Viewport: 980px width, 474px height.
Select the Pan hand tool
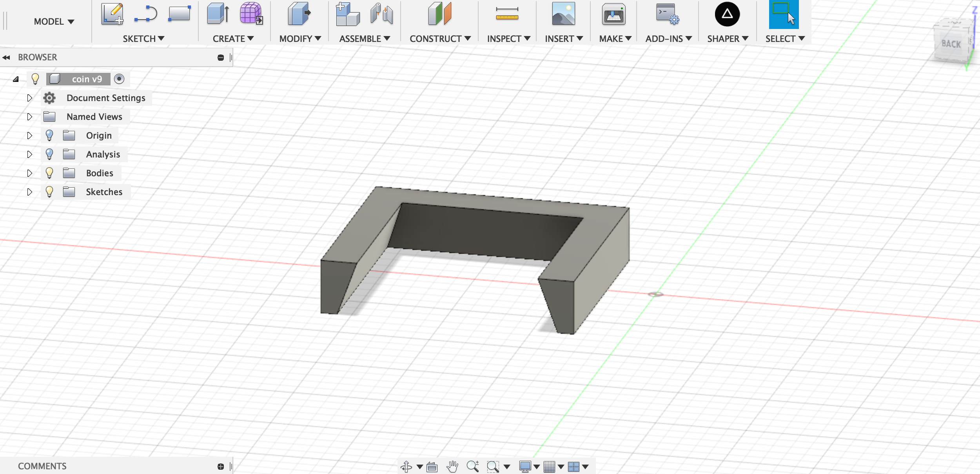click(x=452, y=466)
